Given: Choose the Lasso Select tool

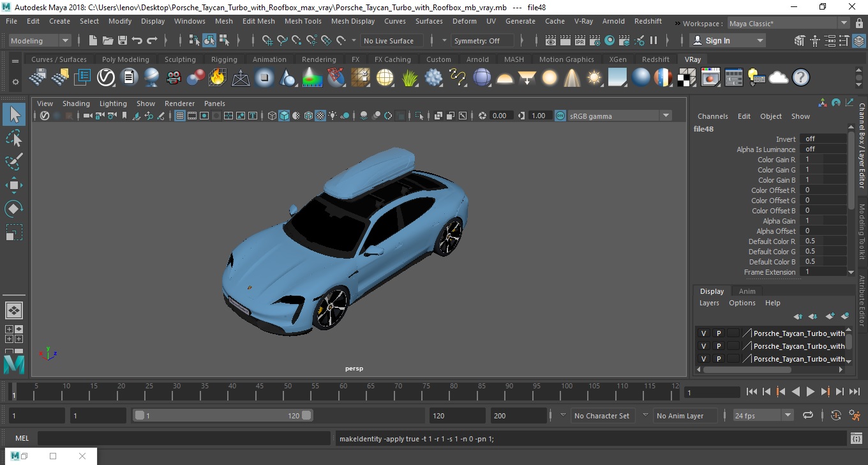Looking at the screenshot, I should pyautogui.click(x=14, y=138).
